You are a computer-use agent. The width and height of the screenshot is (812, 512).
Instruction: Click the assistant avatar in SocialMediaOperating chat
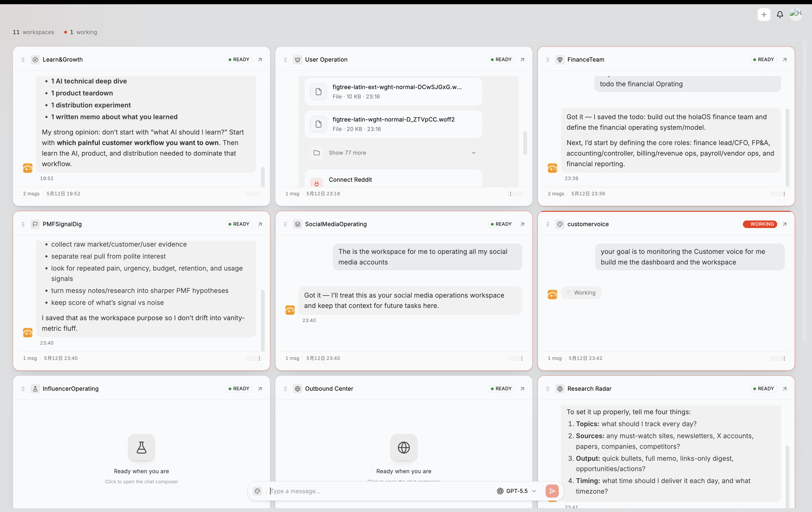290,310
